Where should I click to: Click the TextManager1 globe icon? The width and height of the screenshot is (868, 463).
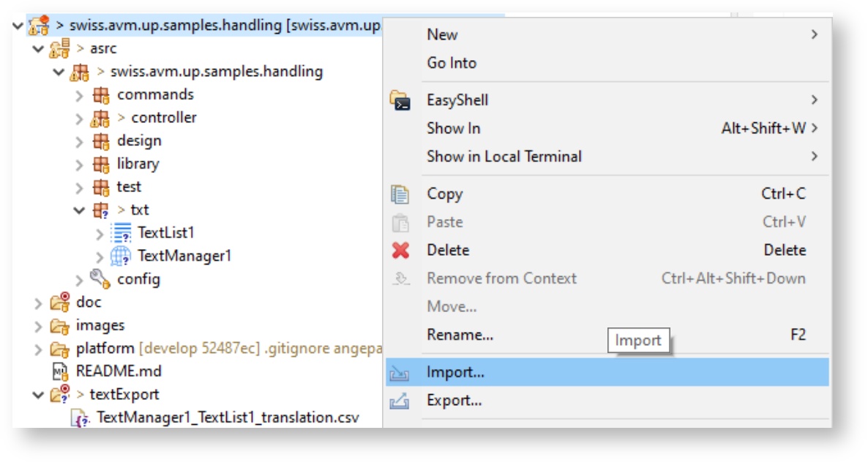tap(120, 256)
